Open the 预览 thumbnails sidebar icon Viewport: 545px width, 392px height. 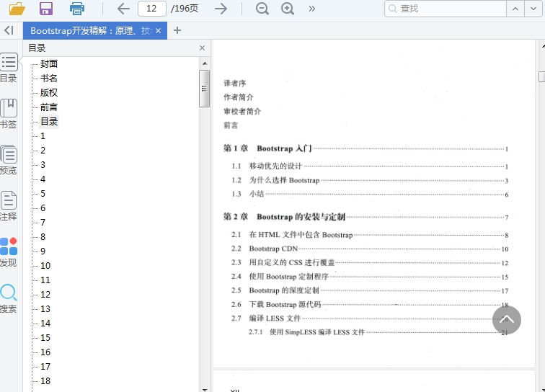9,160
